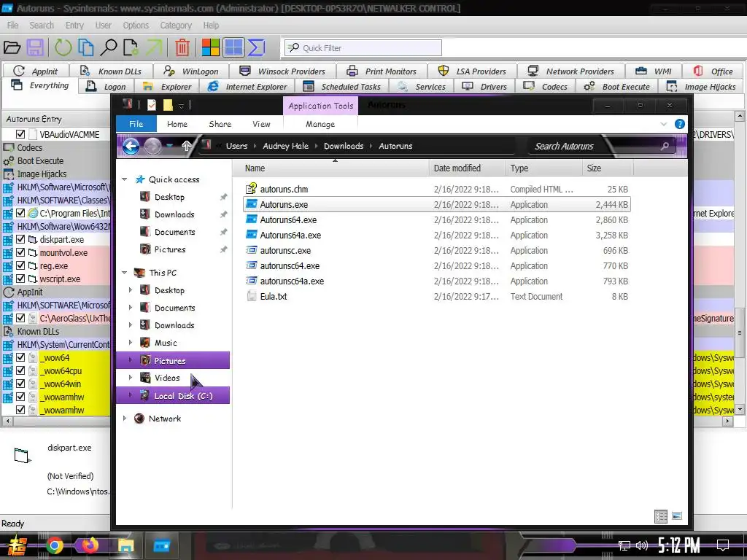Switch to the Scheduled Tasks tab
This screenshot has height=560, width=747.
point(342,87)
